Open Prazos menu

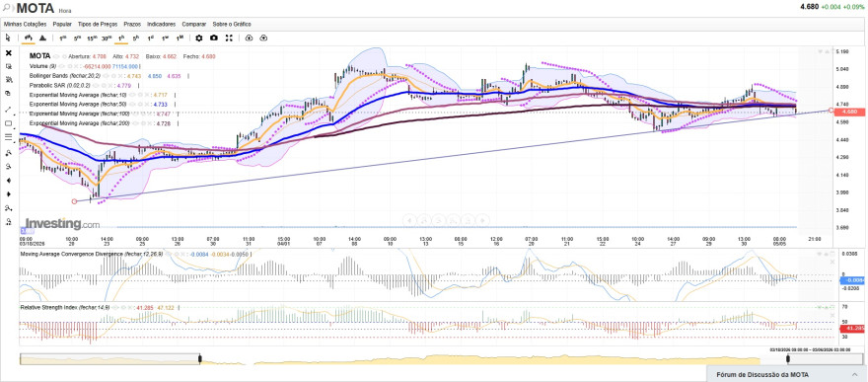(x=132, y=25)
